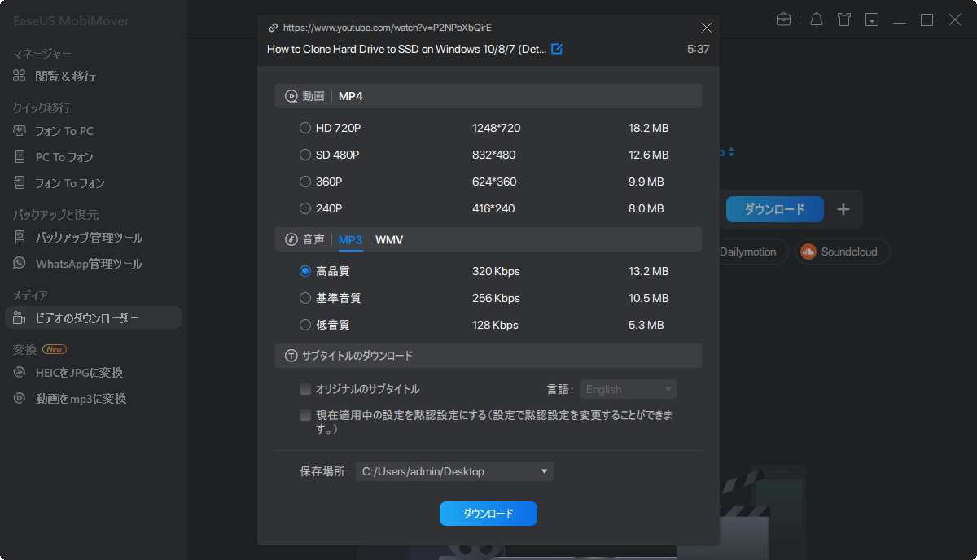This screenshot has width=977, height=560.
Task: Select the HD 720P video quality
Action: (306, 127)
